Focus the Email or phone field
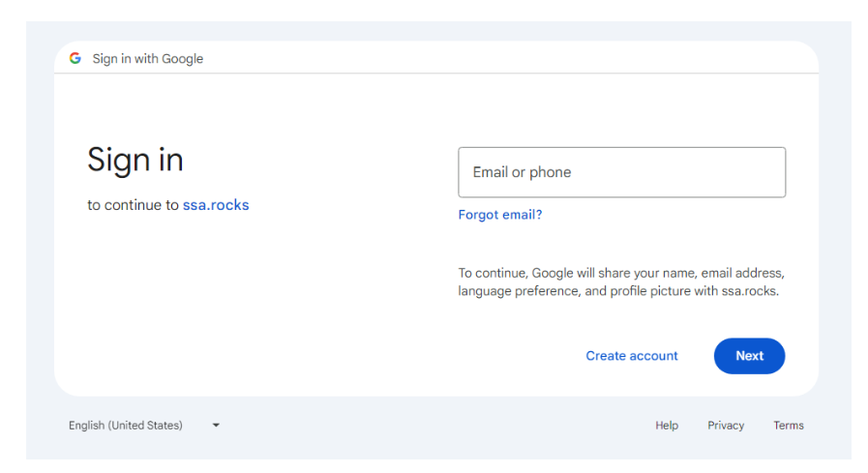Screen dimensions: 868x473 point(621,172)
